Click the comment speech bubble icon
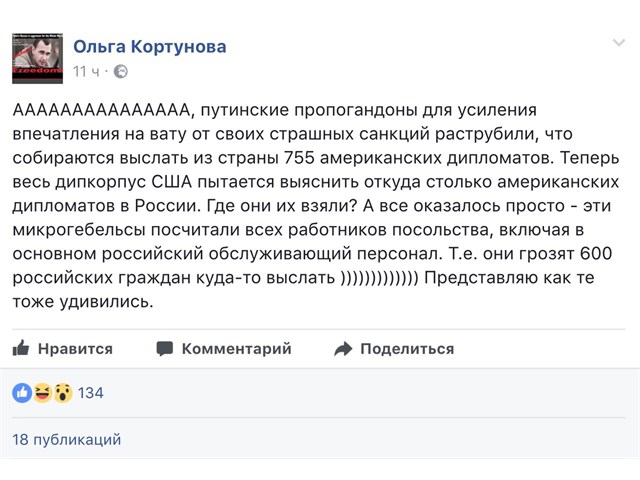The height and width of the screenshot is (480, 640). [x=165, y=349]
